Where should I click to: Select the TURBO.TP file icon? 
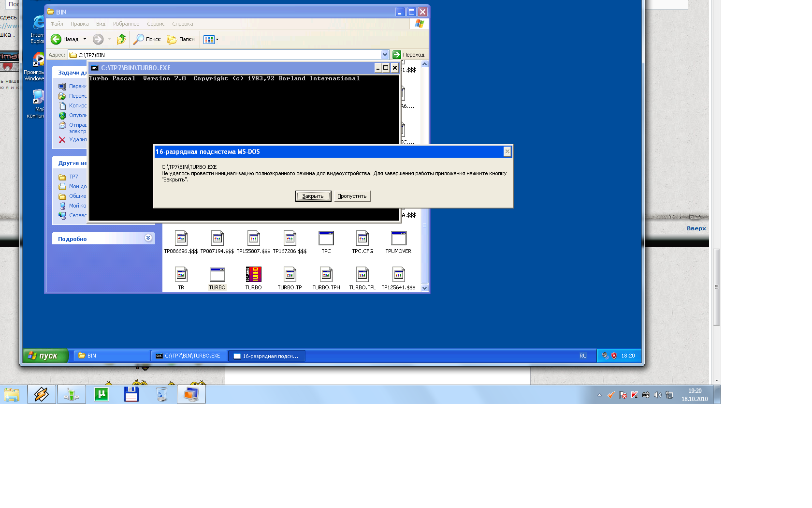click(x=290, y=274)
